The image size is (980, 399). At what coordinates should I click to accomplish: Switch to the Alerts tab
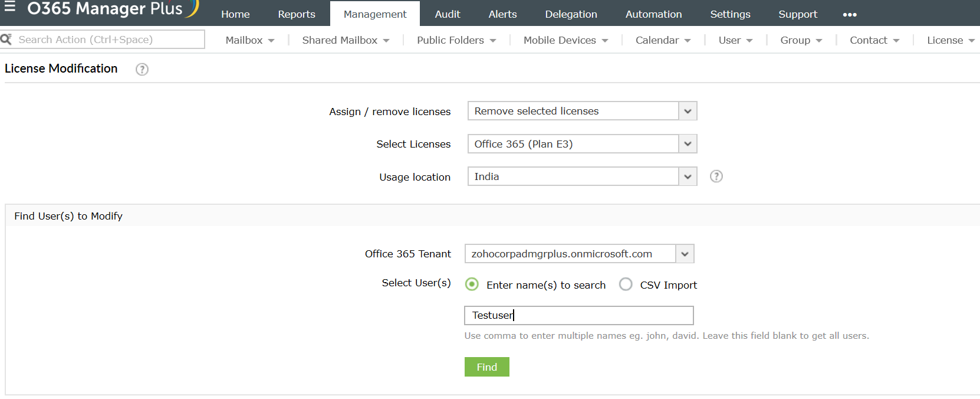click(502, 14)
